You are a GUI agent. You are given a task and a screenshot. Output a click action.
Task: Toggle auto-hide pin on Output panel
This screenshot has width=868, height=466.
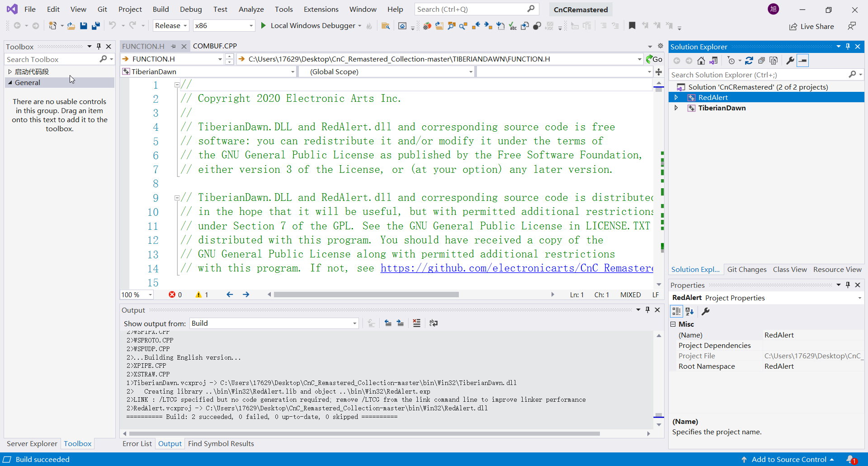point(647,310)
